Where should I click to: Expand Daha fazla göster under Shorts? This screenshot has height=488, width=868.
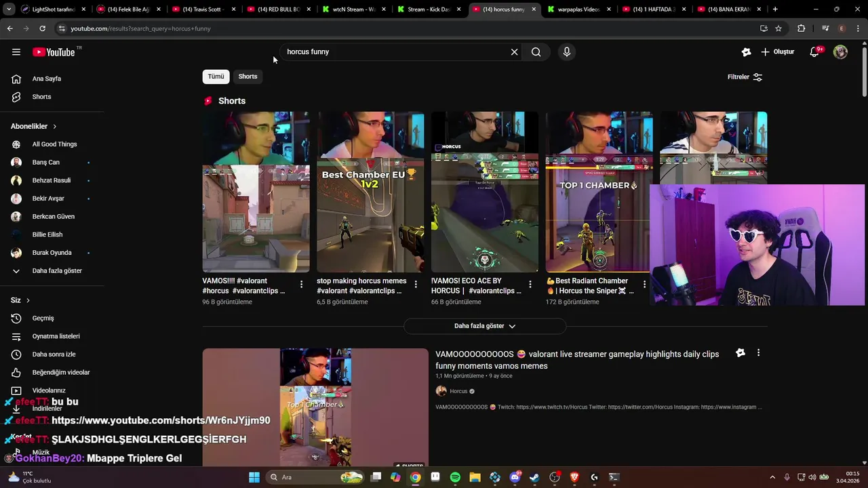(x=485, y=326)
